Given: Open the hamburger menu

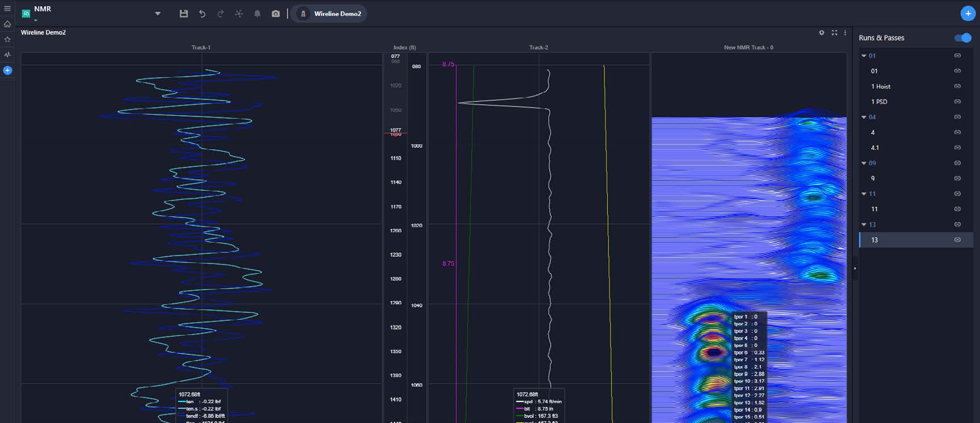Looking at the screenshot, I should coord(7,9).
